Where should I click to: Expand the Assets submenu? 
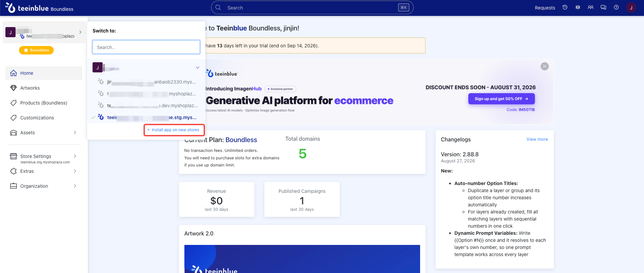tap(75, 133)
